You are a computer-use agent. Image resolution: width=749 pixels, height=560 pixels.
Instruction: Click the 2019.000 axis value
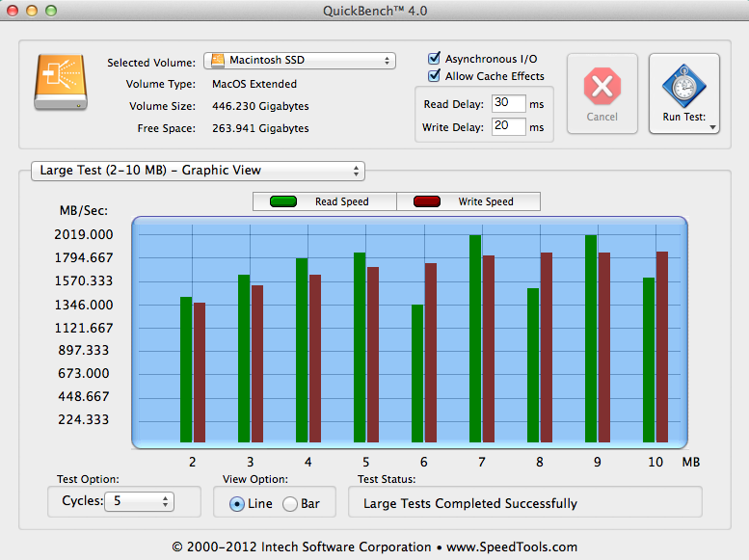(84, 234)
